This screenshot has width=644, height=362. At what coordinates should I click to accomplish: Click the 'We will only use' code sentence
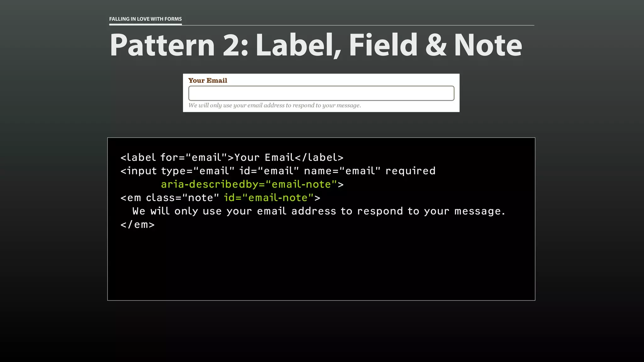tap(319, 211)
